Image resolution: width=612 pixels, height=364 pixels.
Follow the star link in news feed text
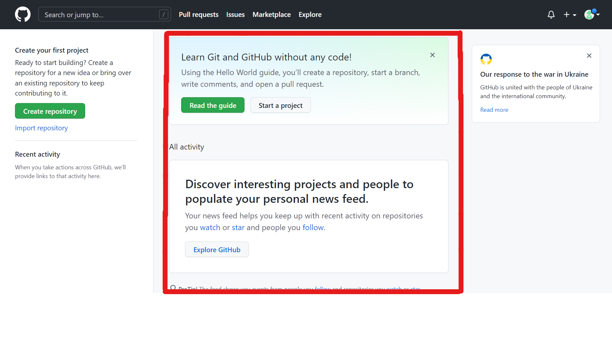click(x=238, y=227)
